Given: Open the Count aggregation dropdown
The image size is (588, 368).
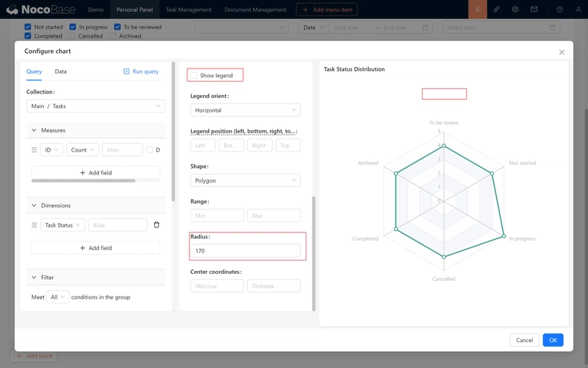Looking at the screenshot, I should pos(82,150).
